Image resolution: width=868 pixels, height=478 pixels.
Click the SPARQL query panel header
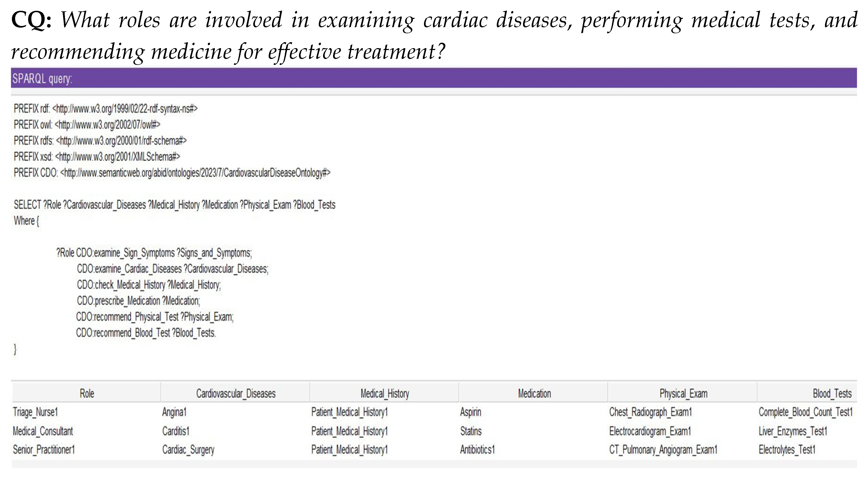click(434, 78)
